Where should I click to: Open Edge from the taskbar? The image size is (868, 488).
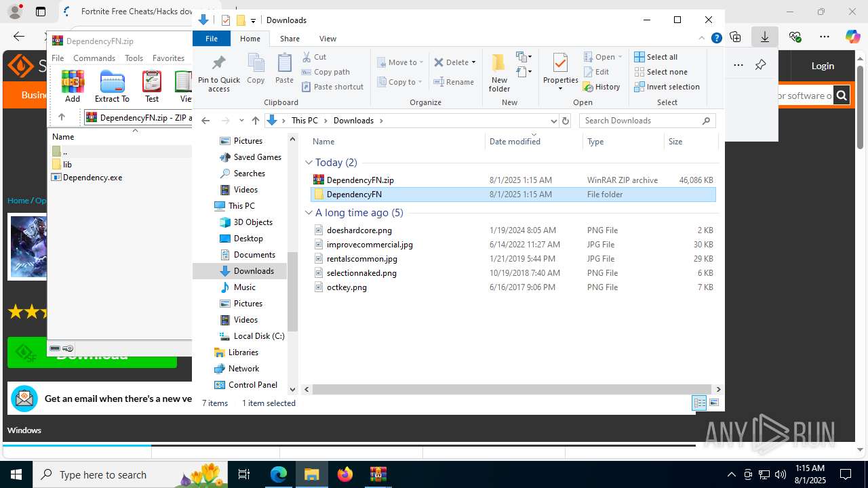(x=279, y=474)
